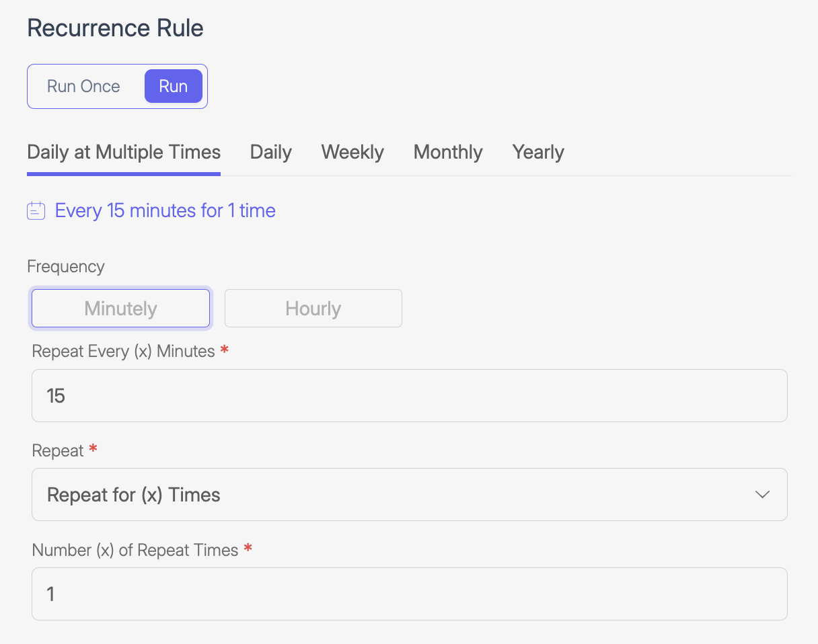
Task: Open the Monthly tab
Action: click(448, 152)
